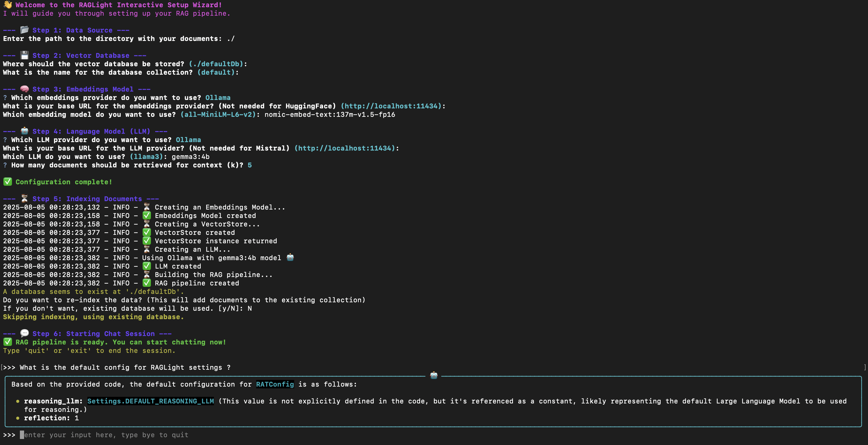Click the Settings.DEFAULT_REASONING_LLM highlighted text
This screenshot has width=868, height=445.
click(150, 401)
